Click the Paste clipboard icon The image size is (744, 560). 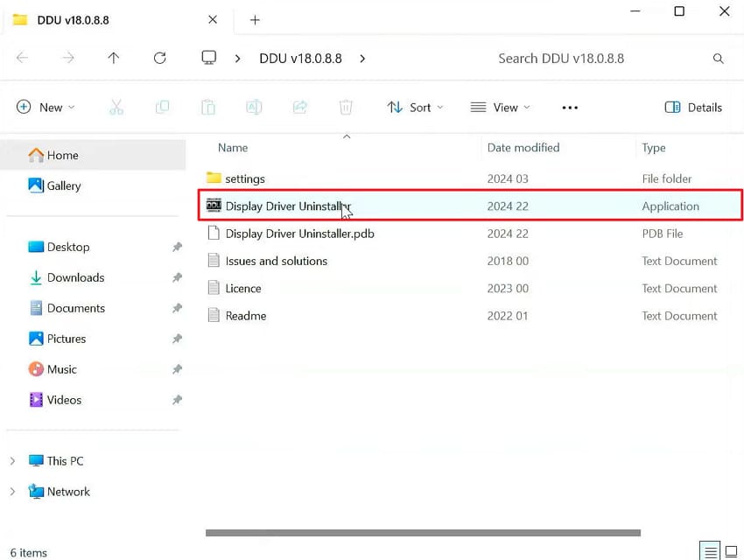coord(208,107)
